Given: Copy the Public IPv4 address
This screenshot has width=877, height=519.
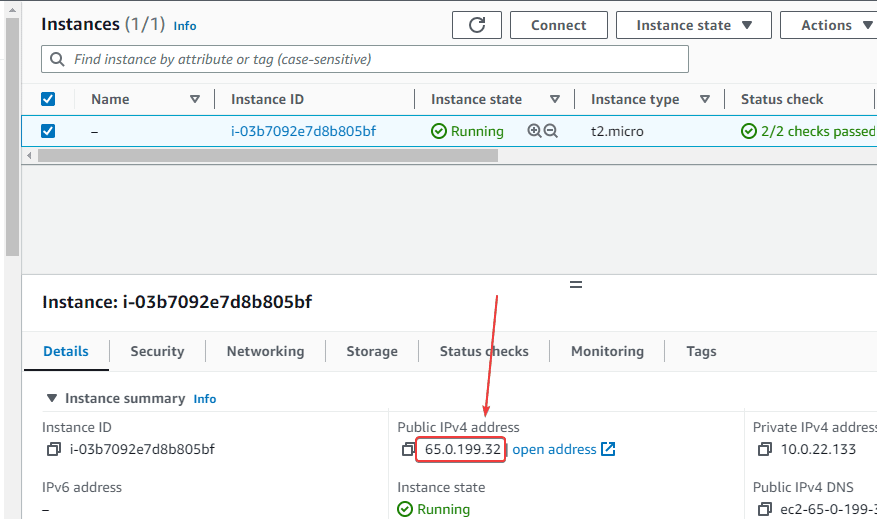Looking at the screenshot, I should click(x=409, y=449).
